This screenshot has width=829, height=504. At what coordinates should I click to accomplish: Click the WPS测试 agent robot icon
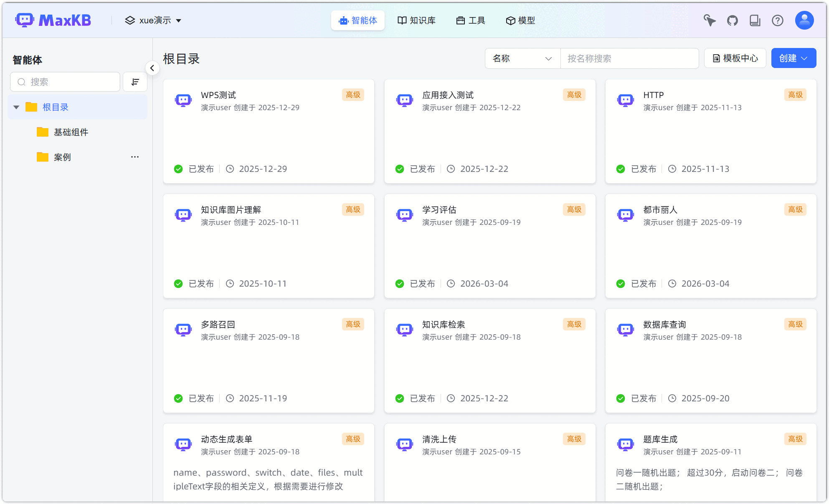coord(183,100)
